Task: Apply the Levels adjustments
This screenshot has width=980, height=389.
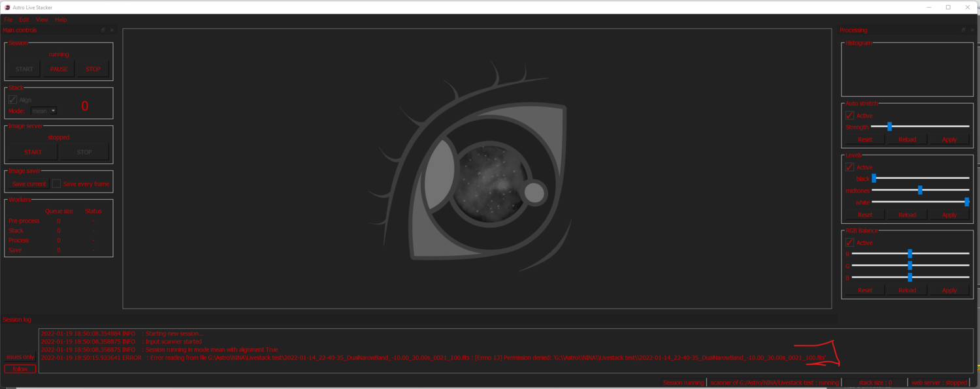Action: click(x=949, y=214)
